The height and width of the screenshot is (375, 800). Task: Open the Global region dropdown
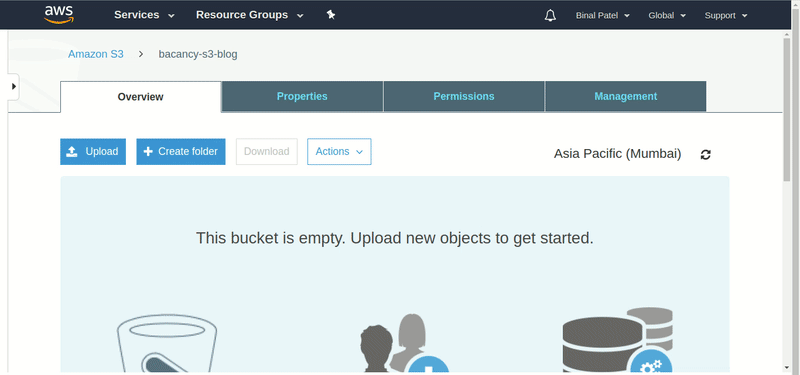667,15
